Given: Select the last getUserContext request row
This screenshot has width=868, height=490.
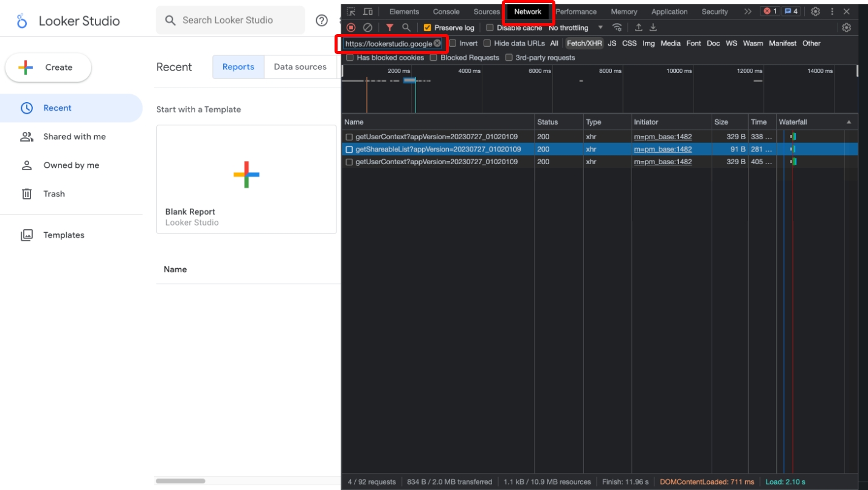Looking at the screenshot, I should click(x=600, y=162).
